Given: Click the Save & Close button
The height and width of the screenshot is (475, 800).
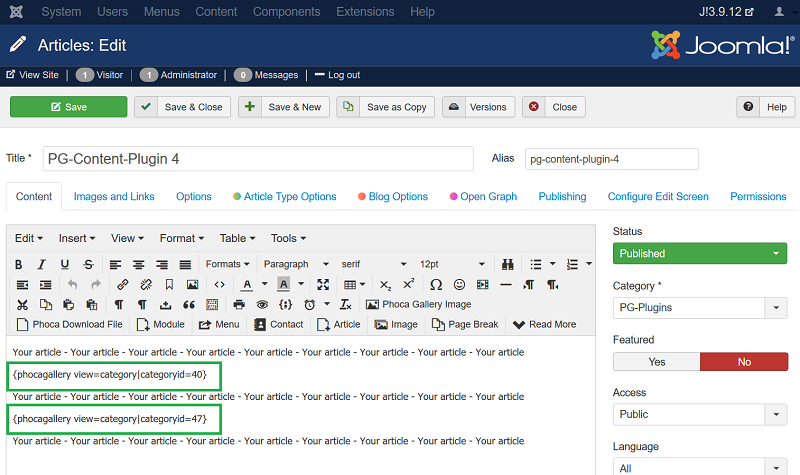Looking at the screenshot, I should click(x=183, y=107).
